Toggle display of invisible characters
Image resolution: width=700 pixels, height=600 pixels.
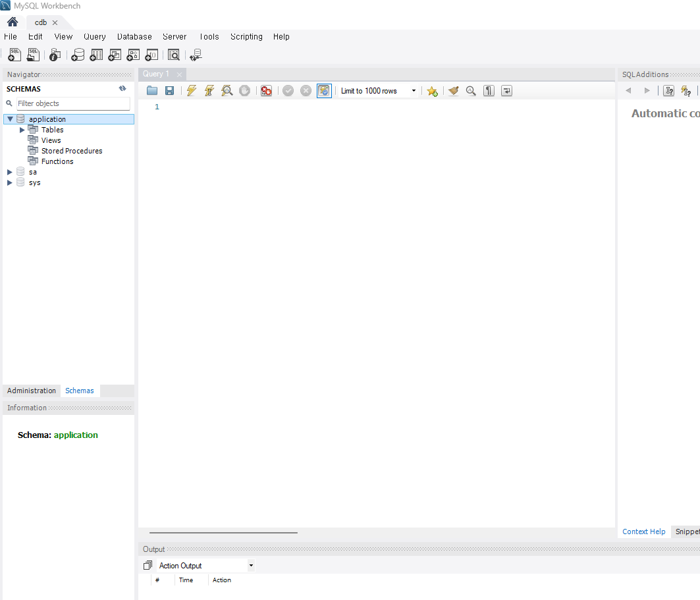coord(489,91)
